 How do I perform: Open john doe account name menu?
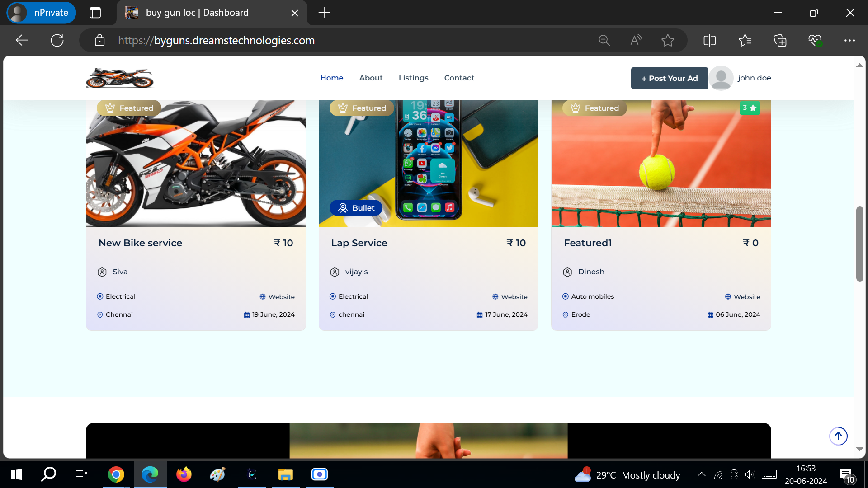754,78
